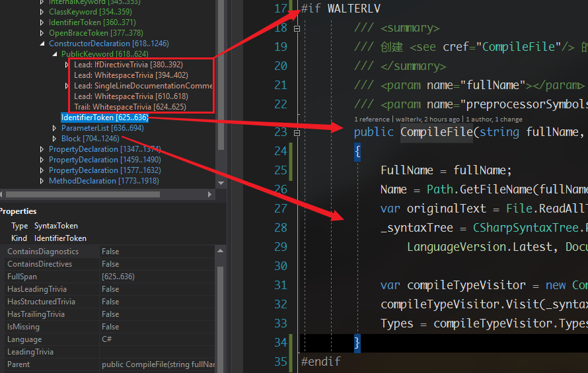Select PropertyDeclaration [1347..1374] tree item

point(104,149)
